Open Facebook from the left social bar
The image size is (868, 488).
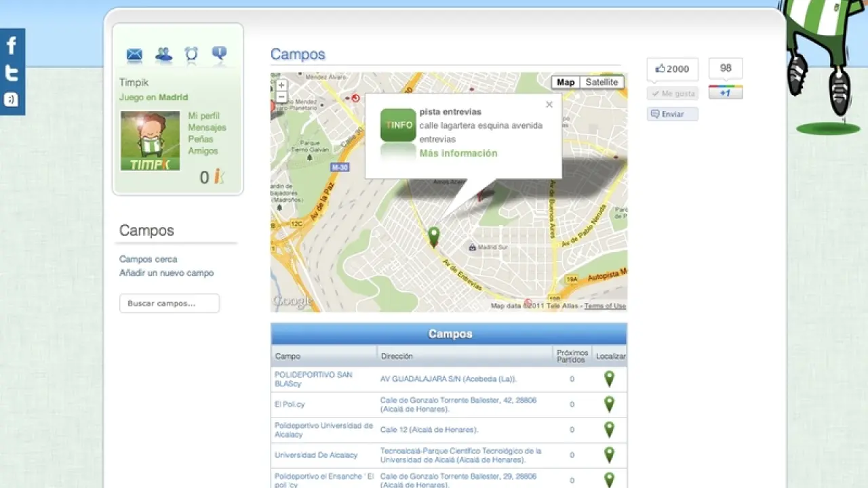click(12, 45)
